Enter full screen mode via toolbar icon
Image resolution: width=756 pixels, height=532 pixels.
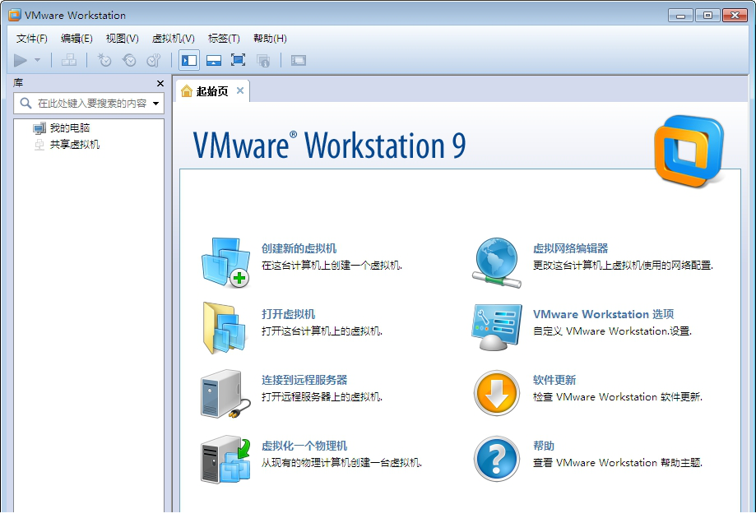click(239, 61)
